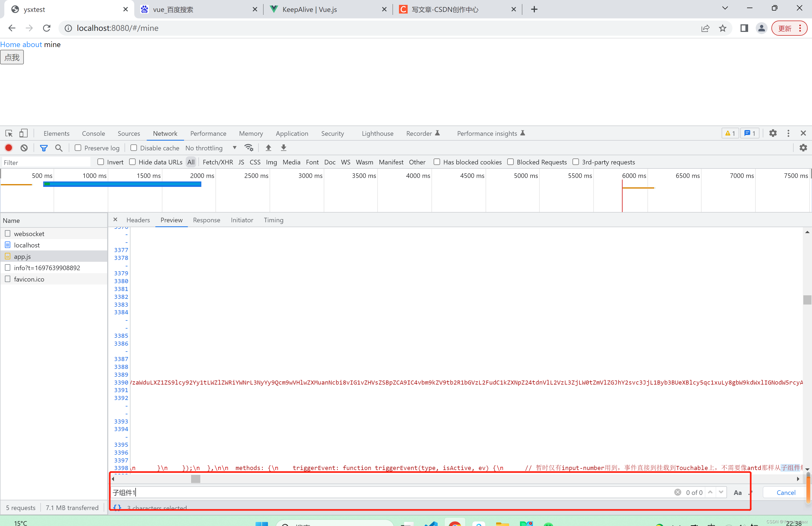
Task: Click the horizontal scrollbar thumb in preview
Action: coord(195,479)
